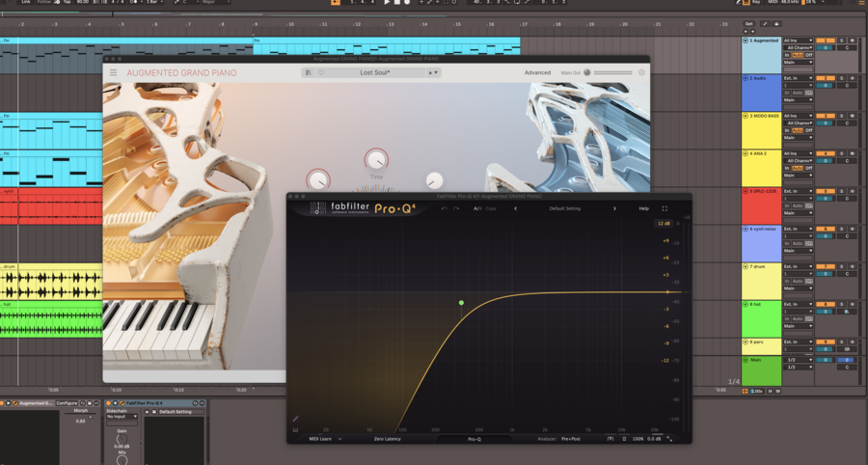Open 3 MODO BASS All Channels dropdown

point(798,123)
